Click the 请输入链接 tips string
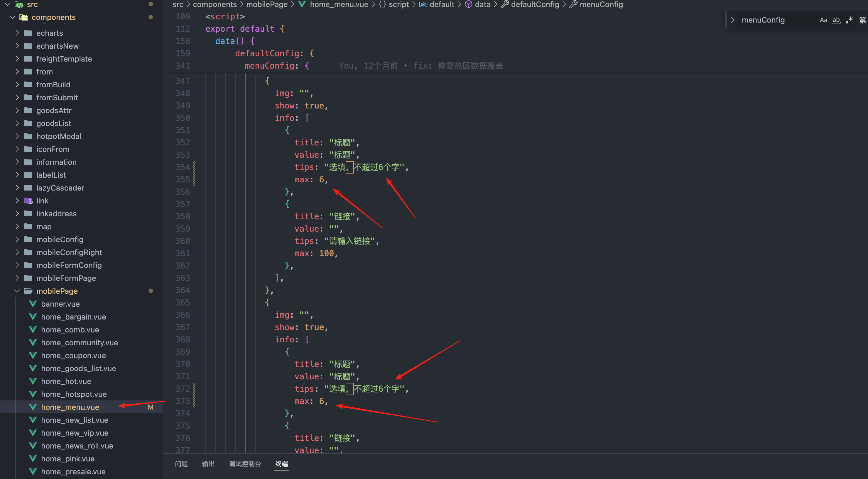 349,241
